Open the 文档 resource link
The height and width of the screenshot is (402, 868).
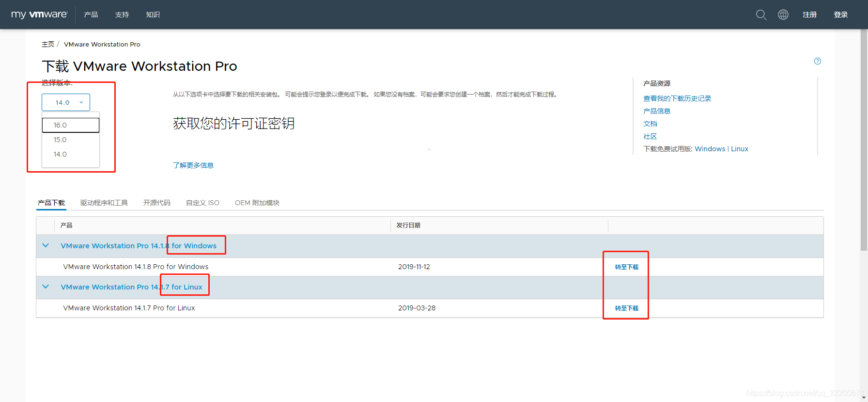pos(650,124)
